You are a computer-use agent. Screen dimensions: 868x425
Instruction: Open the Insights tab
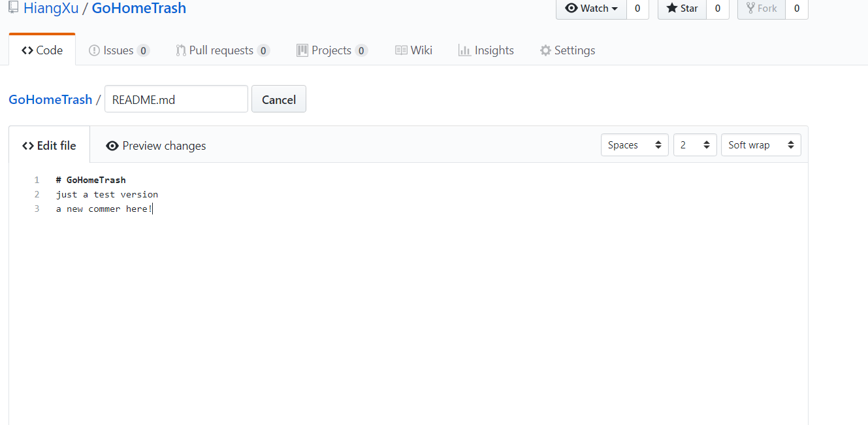(x=486, y=50)
